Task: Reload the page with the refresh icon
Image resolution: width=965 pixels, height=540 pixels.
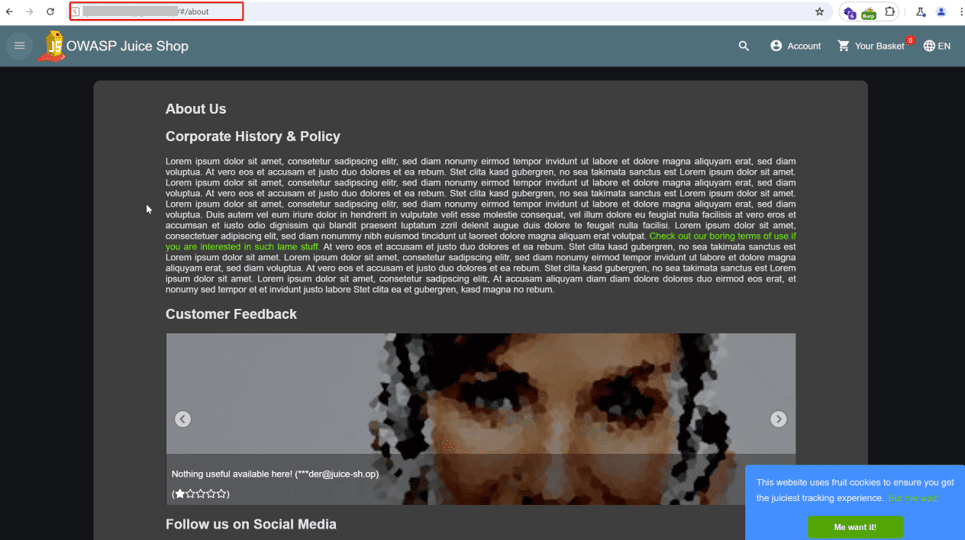Action: (x=50, y=12)
